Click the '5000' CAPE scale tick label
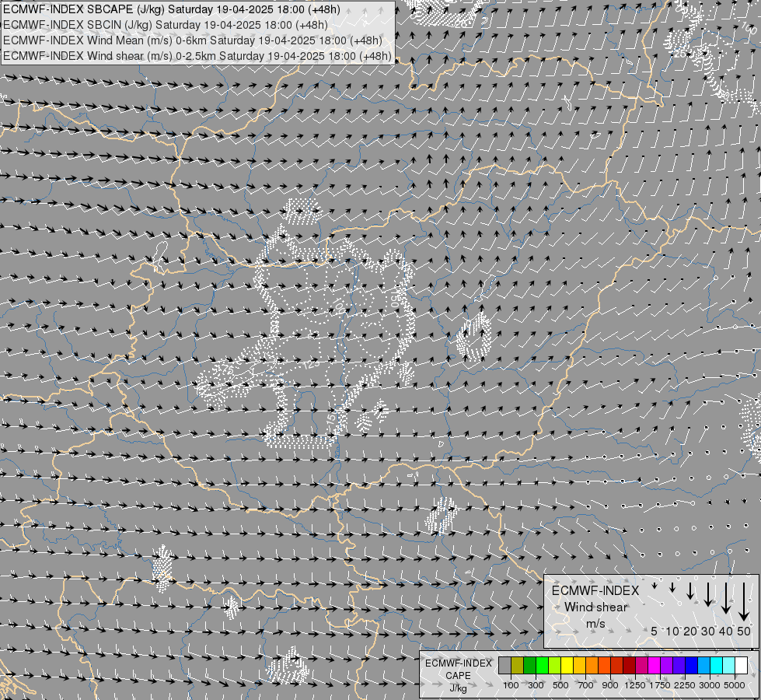Viewport: 761px width, 700px height. click(735, 685)
